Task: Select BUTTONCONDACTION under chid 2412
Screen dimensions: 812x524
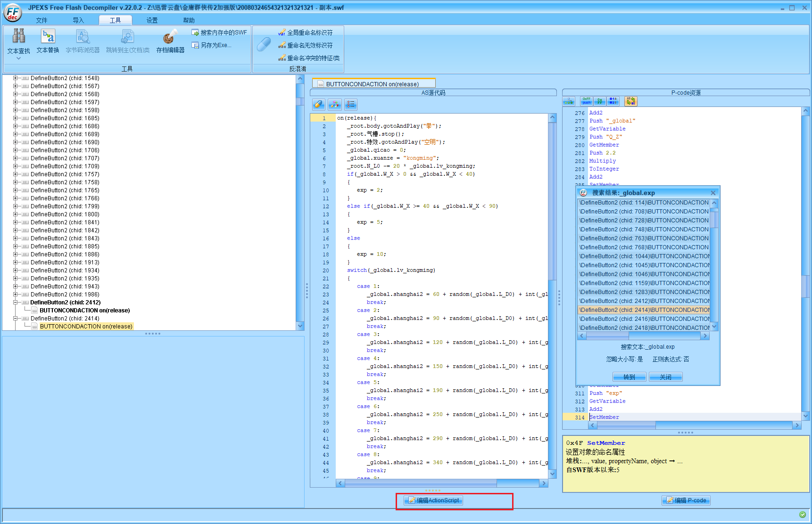Action: (x=84, y=311)
